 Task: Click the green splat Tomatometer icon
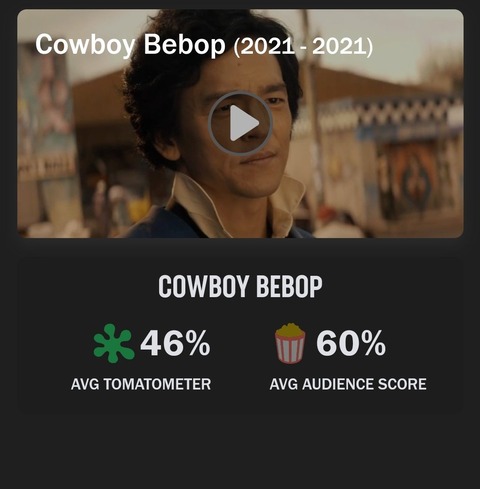(x=114, y=343)
